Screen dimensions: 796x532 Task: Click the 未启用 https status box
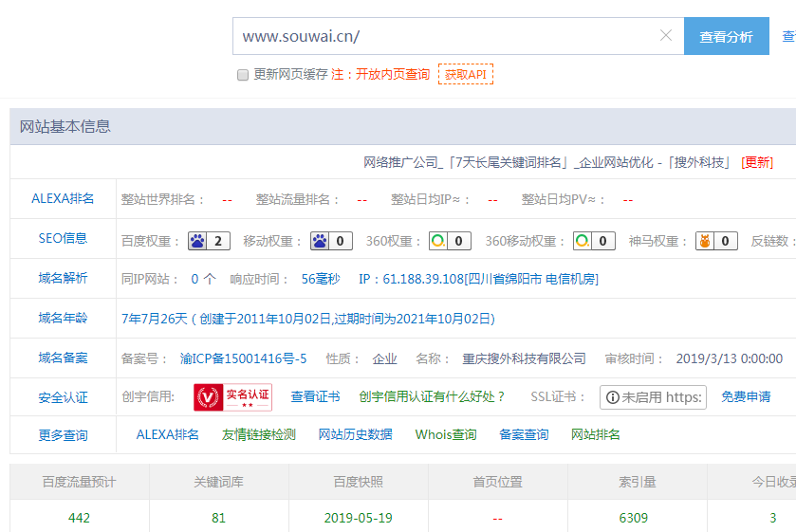click(653, 397)
